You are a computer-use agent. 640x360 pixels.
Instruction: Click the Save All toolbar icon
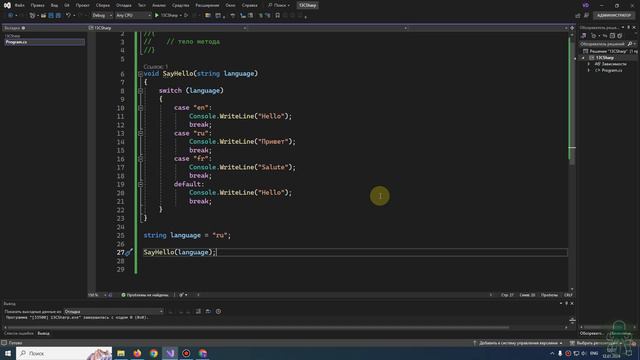(58, 16)
